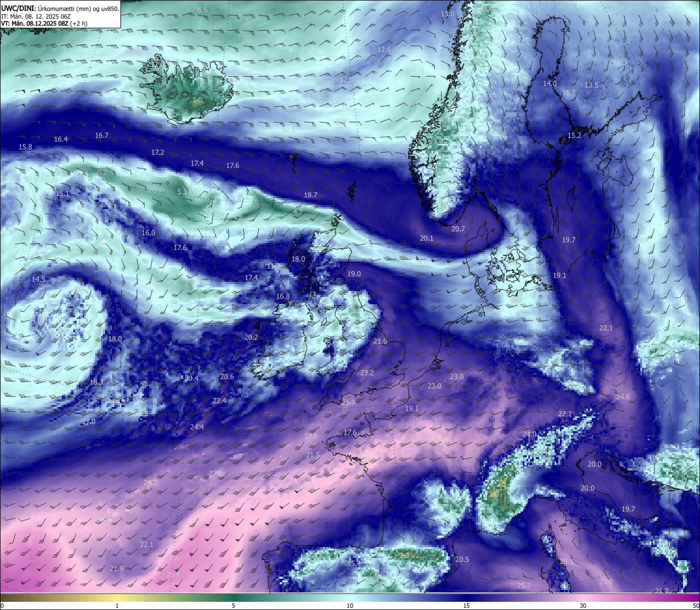Click the 13.5 value over Finland
This screenshot has height=610, width=700.
[x=592, y=85]
